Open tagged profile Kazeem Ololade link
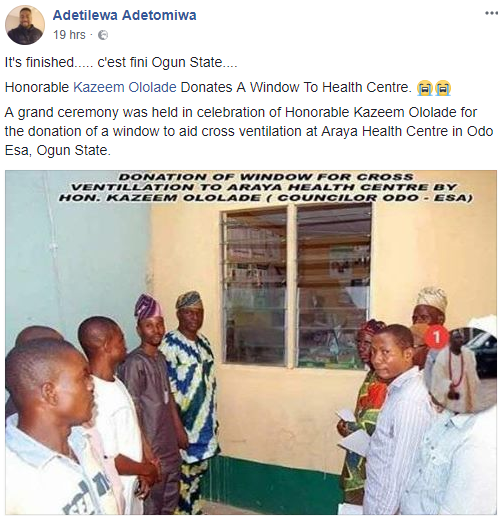This screenshot has height=516, width=498. [x=125, y=87]
